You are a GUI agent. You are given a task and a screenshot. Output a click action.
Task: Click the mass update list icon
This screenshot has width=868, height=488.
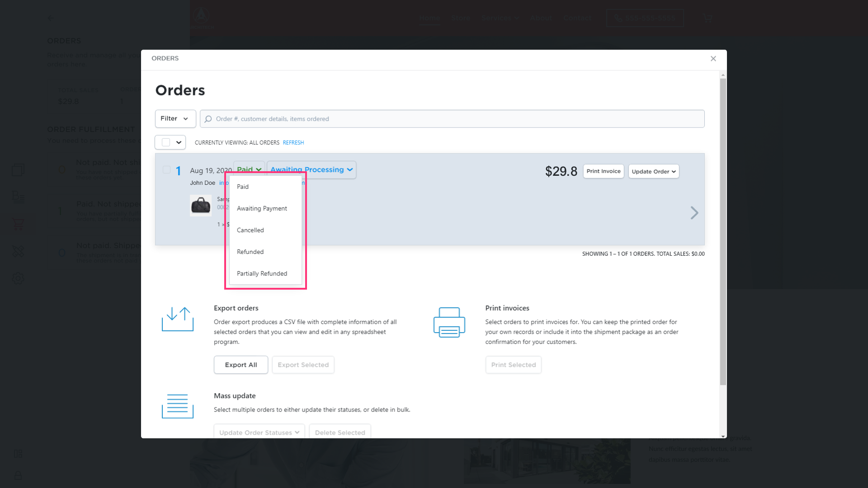tap(178, 406)
